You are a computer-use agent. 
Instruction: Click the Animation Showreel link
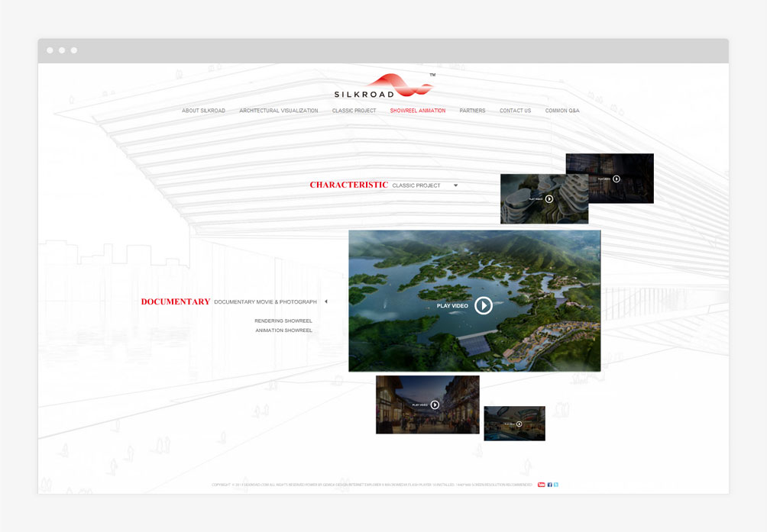click(283, 330)
